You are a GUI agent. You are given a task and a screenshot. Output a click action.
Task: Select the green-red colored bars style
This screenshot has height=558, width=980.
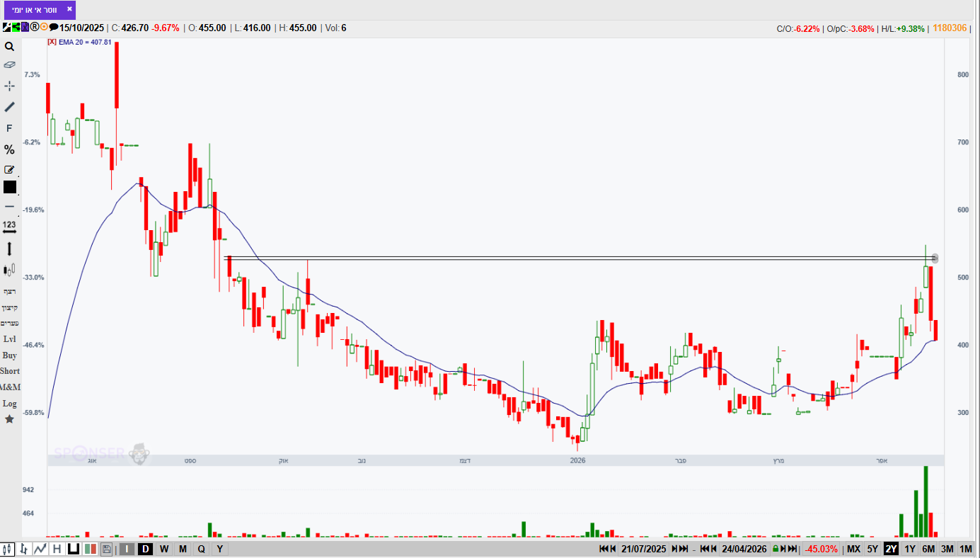point(90,549)
